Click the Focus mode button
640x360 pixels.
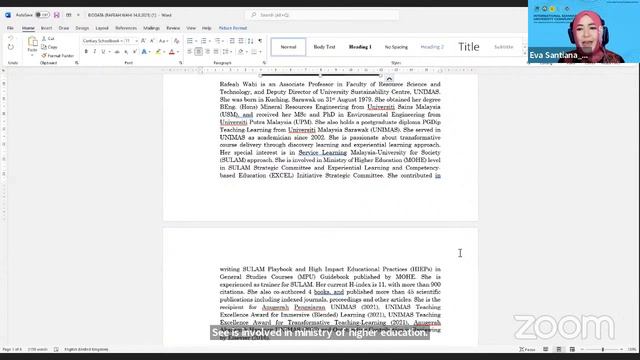coord(527,349)
